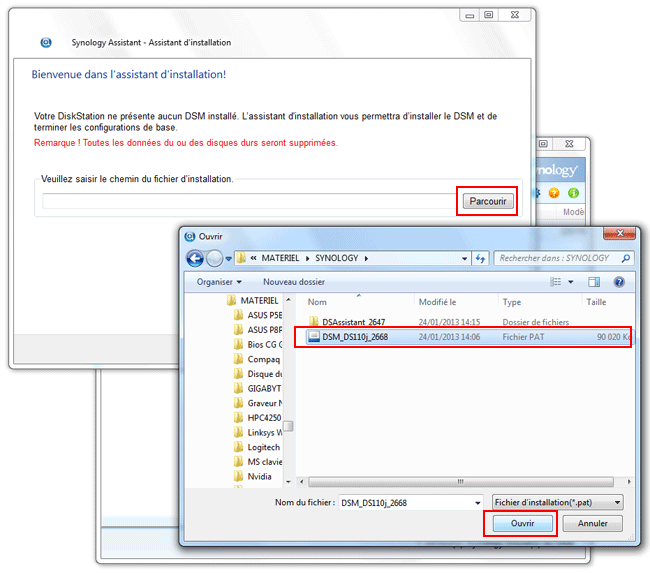Click the Synology Assistant title bar icon
The image size is (650, 573).
coord(46,43)
